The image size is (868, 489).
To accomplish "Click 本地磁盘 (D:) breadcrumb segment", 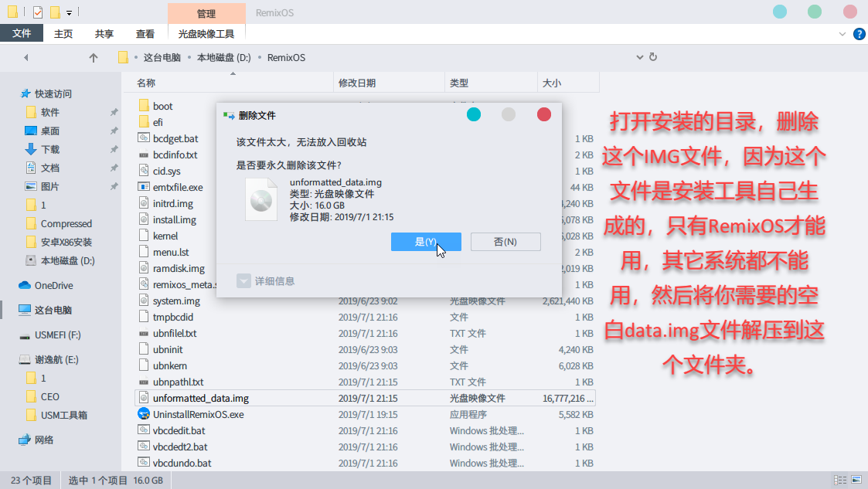I will tap(224, 57).
